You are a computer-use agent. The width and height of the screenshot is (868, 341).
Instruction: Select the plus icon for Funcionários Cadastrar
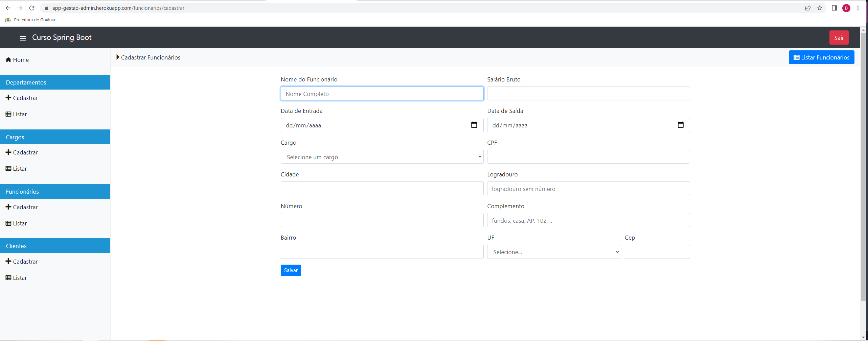pyautogui.click(x=8, y=207)
